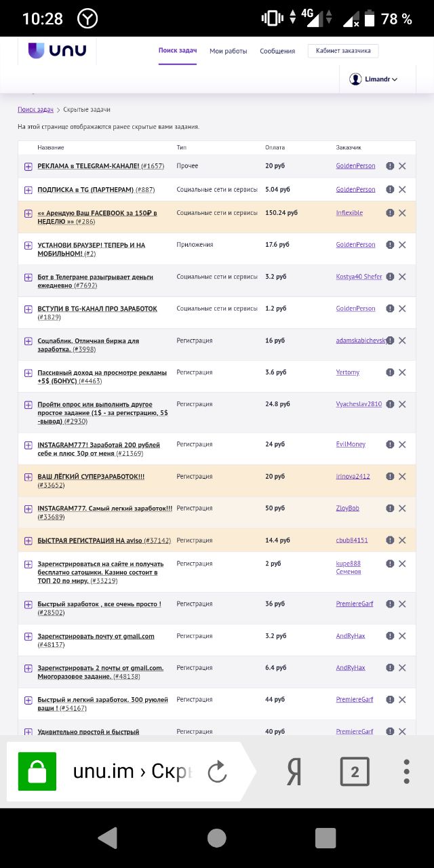The image size is (434, 868).
Task: Remove УСТАНОВИ БРАУЗЕР task with X icon
Action: 402,245
